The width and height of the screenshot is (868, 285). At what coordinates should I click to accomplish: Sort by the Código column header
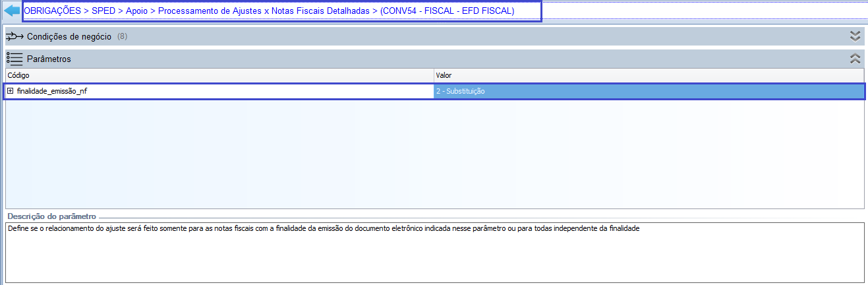tap(219, 76)
